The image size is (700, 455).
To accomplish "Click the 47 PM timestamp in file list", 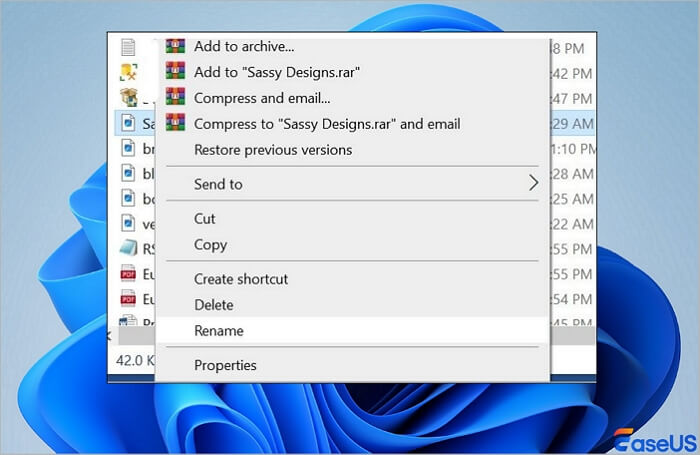I will point(573,98).
